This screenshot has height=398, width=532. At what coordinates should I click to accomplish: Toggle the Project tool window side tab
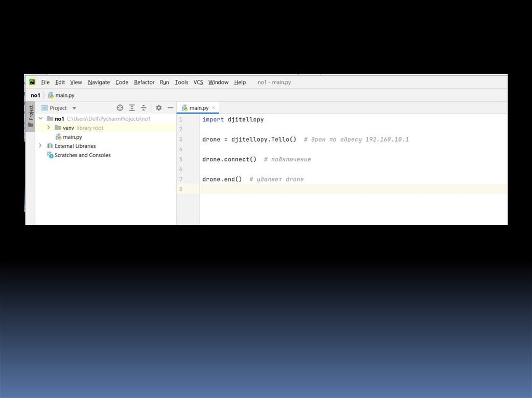coord(31,116)
